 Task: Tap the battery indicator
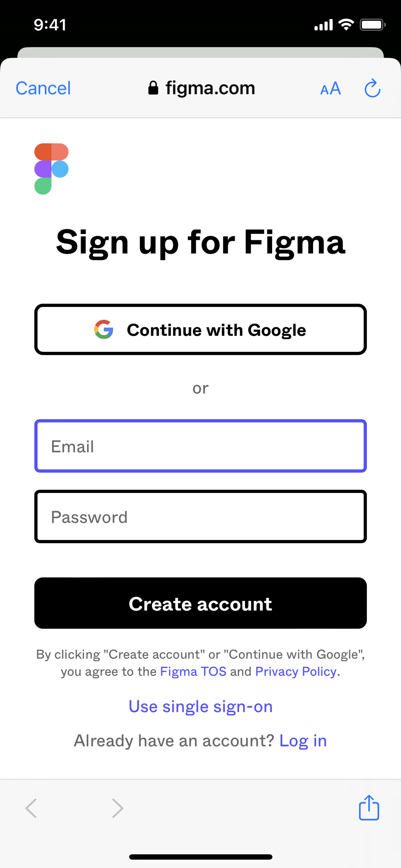pyautogui.click(x=372, y=25)
